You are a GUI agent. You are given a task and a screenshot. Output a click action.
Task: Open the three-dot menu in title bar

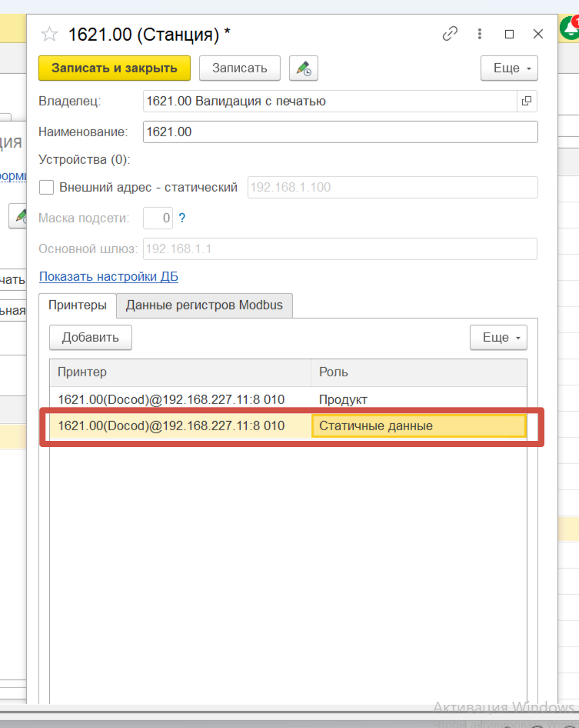point(480,34)
